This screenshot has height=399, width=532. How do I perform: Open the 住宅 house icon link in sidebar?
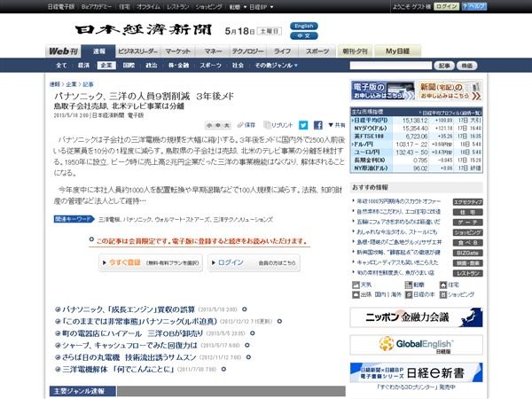[450, 285]
